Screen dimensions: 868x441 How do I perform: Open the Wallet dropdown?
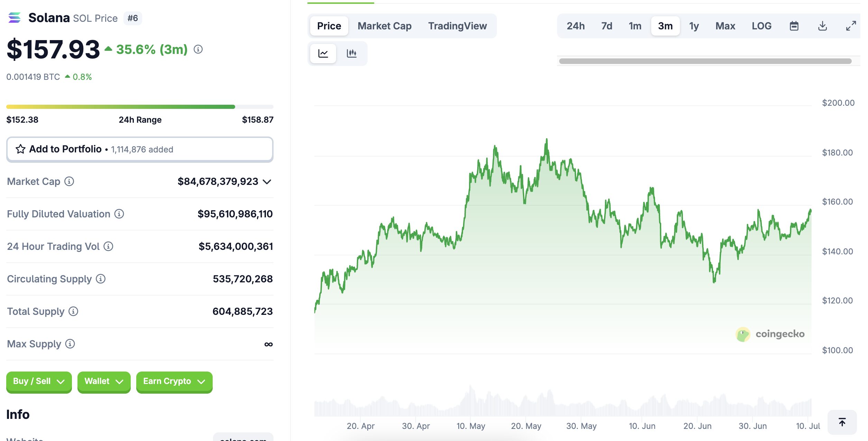(104, 381)
